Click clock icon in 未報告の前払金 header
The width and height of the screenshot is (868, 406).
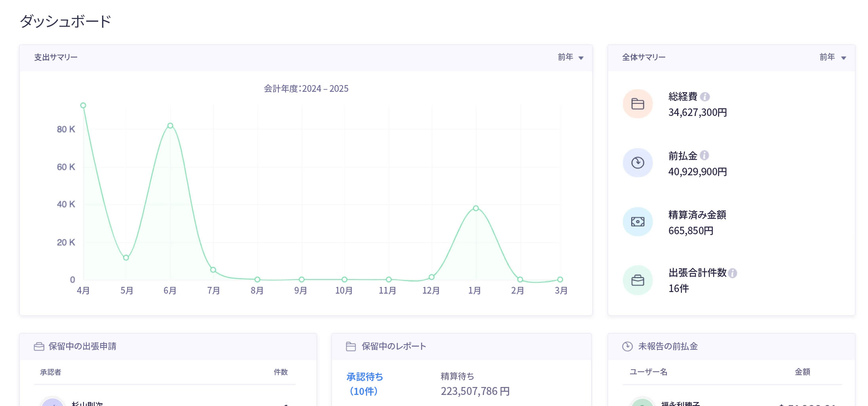click(627, 347)
